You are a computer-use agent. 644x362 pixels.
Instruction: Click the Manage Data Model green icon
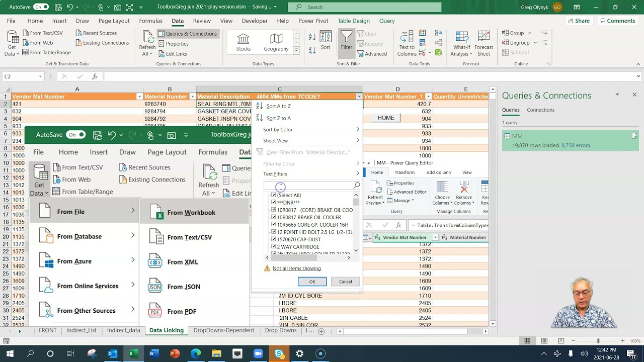pyautogui.click(x=438, y=53)
